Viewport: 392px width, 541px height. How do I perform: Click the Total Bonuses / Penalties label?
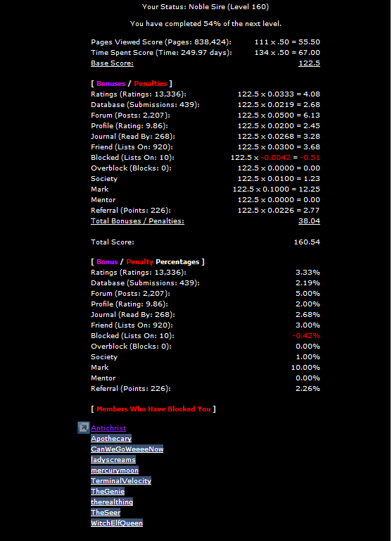[137, 220]
